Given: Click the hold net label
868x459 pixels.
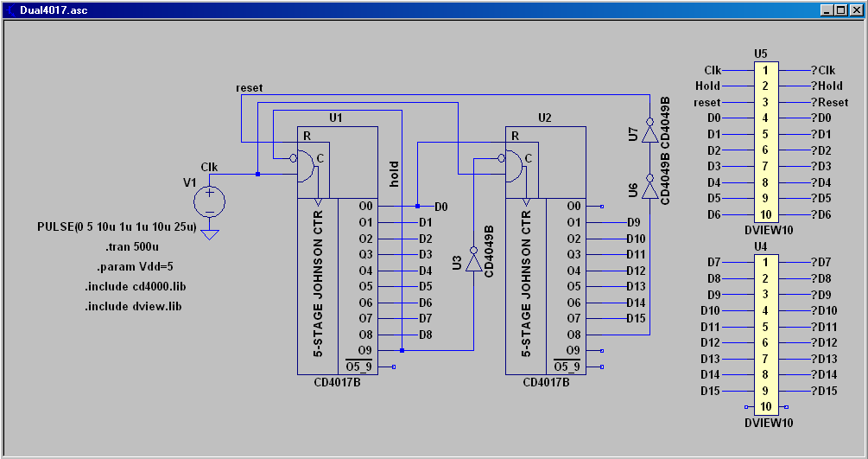Looking at the screenshot, I should 394,174.
